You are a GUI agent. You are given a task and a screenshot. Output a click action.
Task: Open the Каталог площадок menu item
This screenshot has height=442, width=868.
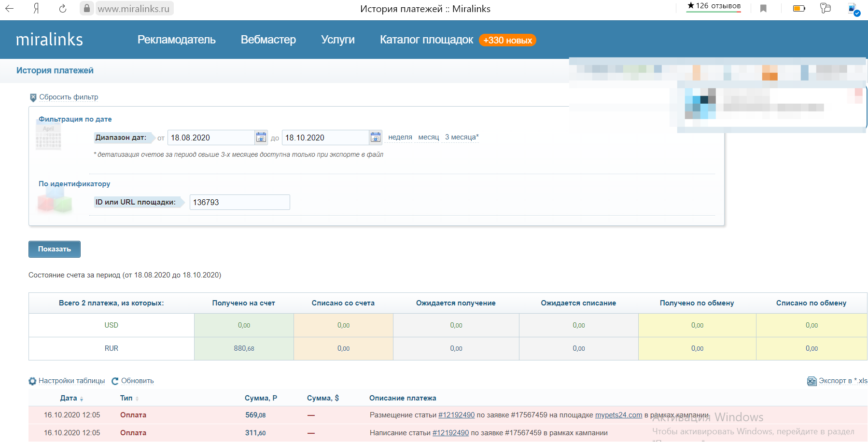(426, 40)
